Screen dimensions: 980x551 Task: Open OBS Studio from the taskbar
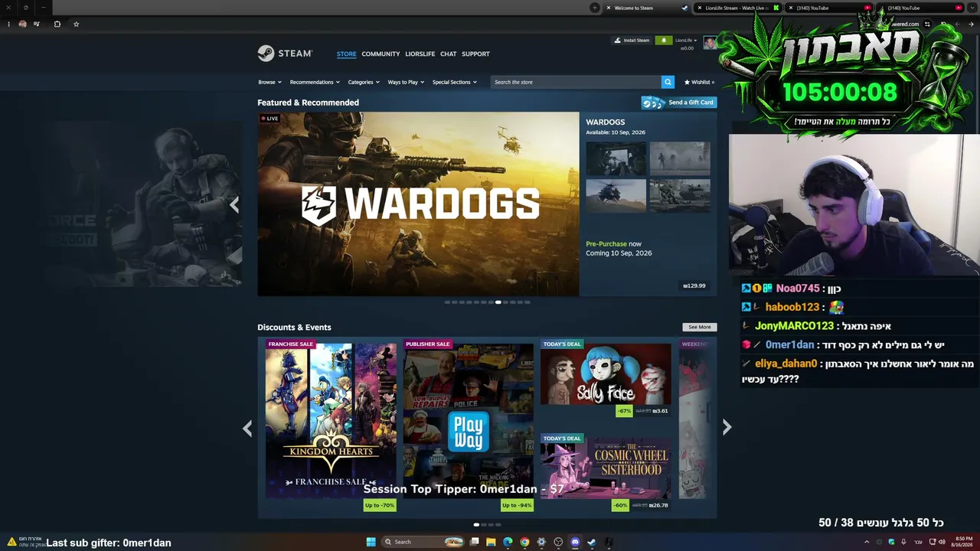tap(558, 542)
